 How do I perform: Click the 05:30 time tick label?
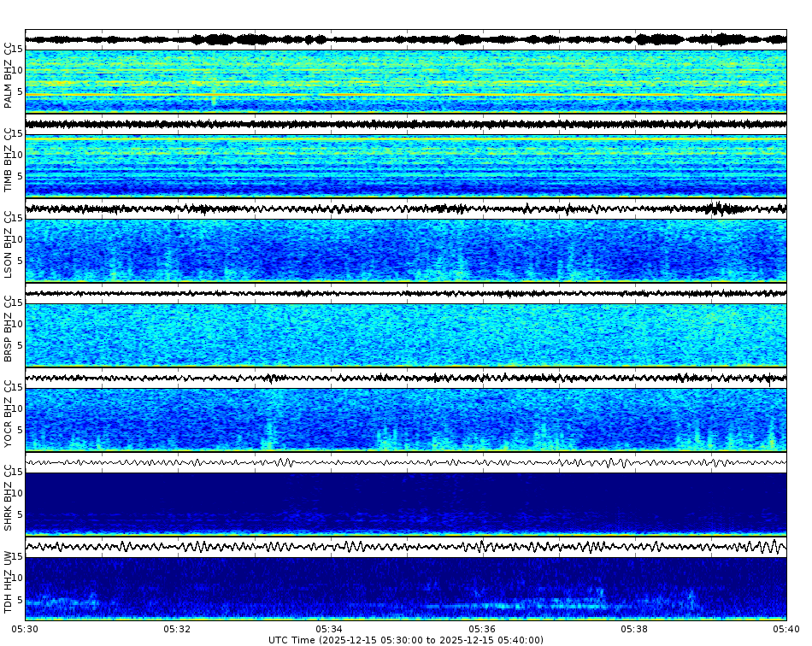(x=25, y=627)
